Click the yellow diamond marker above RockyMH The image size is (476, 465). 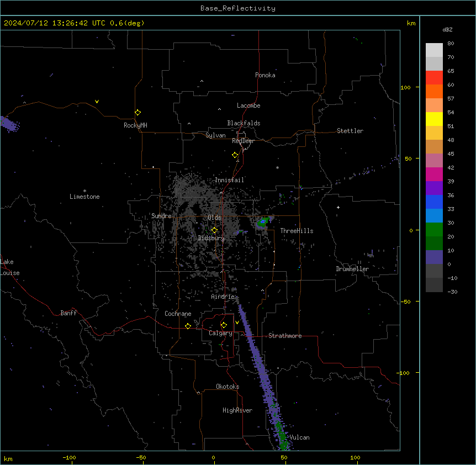click(x=137, y=113)
